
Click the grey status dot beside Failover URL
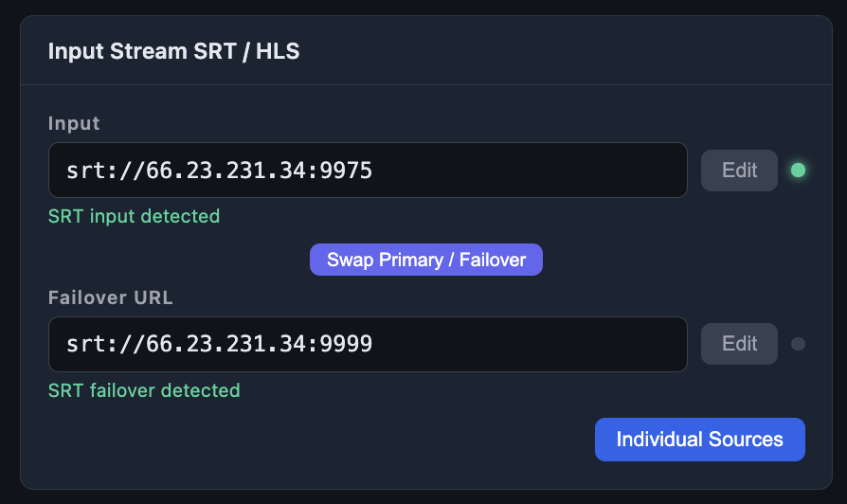point(798,344)
